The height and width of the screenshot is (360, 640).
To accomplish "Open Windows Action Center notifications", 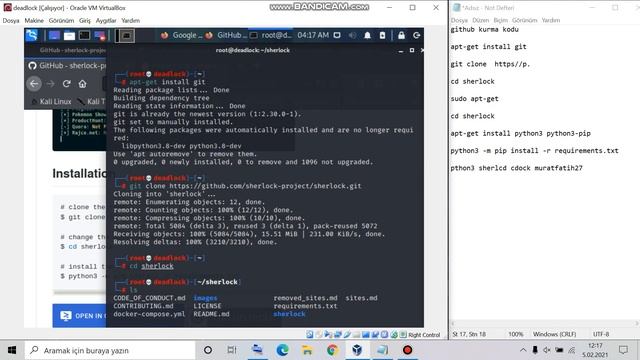I will tap(623, 350).
